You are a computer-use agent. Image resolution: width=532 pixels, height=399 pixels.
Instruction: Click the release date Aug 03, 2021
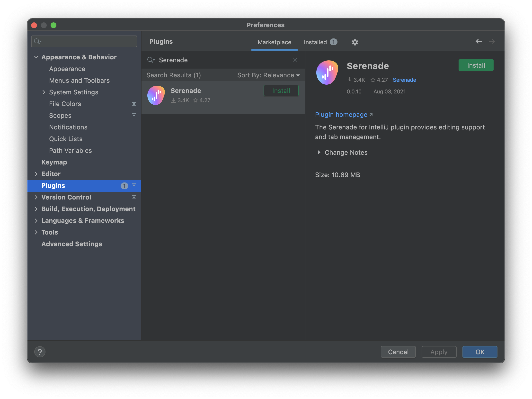[x=390, y=91]
